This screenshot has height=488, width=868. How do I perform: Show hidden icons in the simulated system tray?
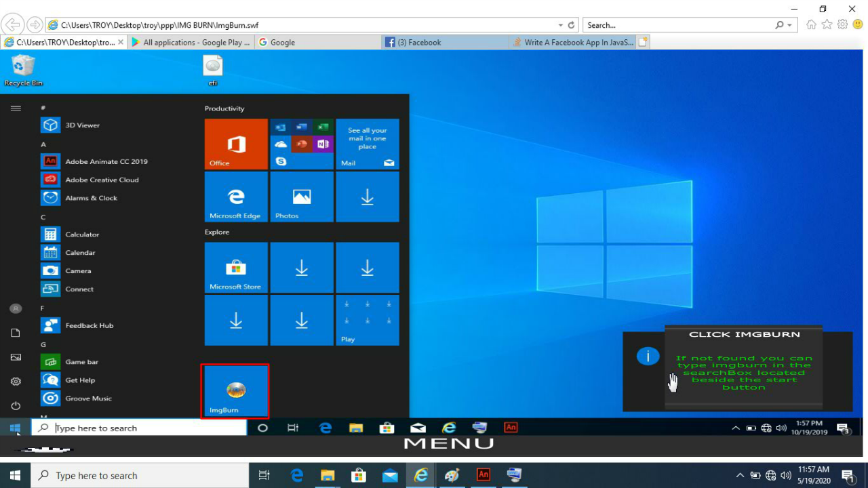[x=736, y=428]
